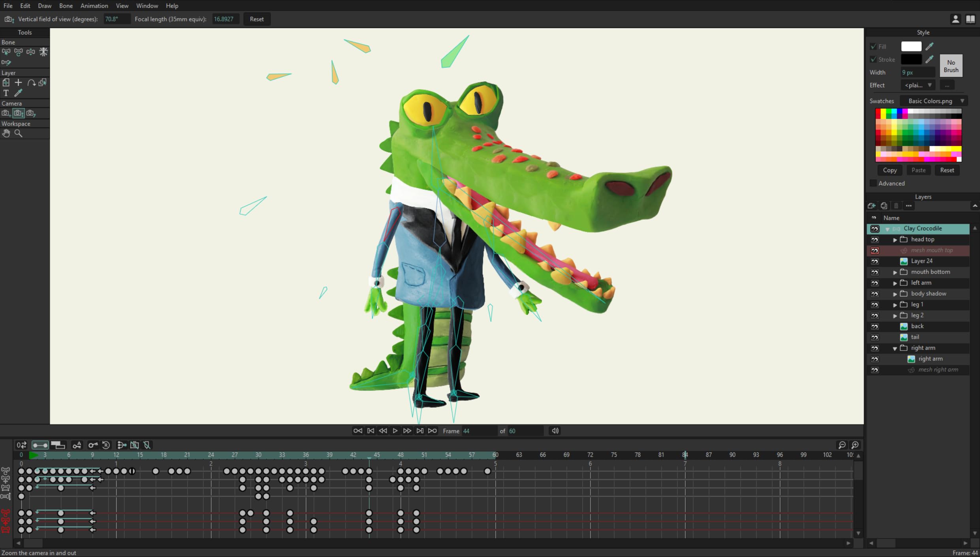Click the Play button under the canvas
This screenshot has height=557, width=980.
395,431
